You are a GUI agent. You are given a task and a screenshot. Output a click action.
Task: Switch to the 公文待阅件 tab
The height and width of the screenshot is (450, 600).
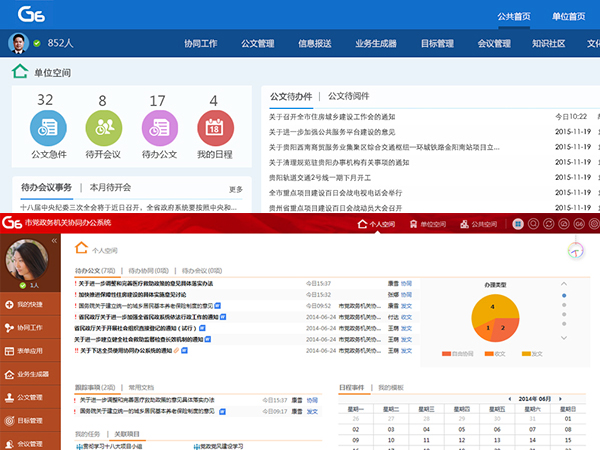pyautogui.click(x=349, y=96)
